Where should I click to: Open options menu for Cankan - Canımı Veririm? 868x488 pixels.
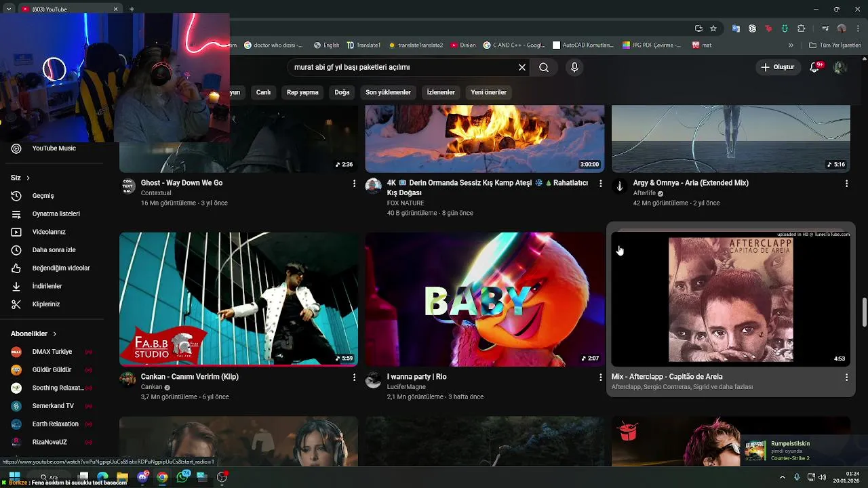click(354, 378)
